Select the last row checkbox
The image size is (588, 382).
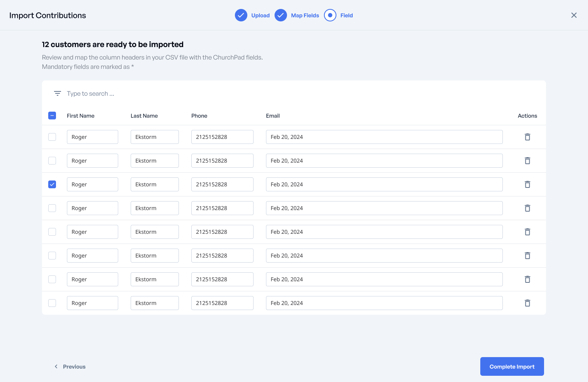52,303
